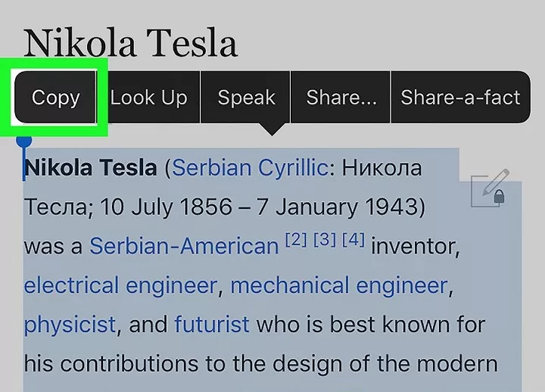Open the Serbian Cyrillic link
Screen dimensions: 545x392
click(250, 168)
